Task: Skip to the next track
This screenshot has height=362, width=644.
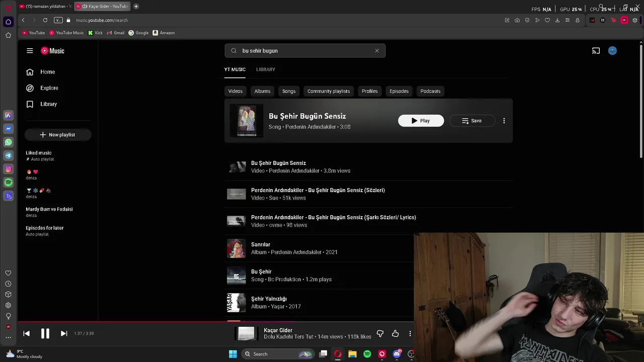Action: tap(64, 333)
